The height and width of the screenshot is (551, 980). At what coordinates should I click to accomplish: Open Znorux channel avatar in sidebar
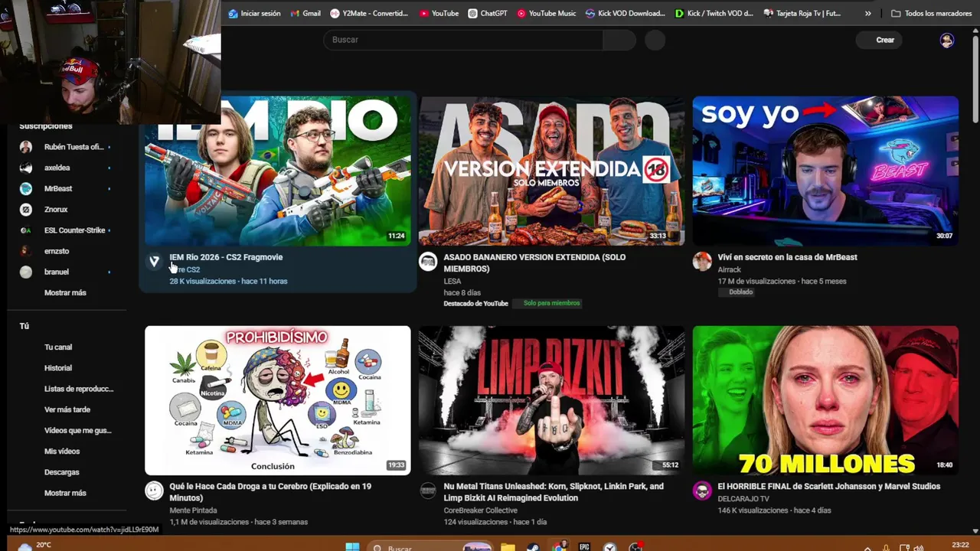26,209
